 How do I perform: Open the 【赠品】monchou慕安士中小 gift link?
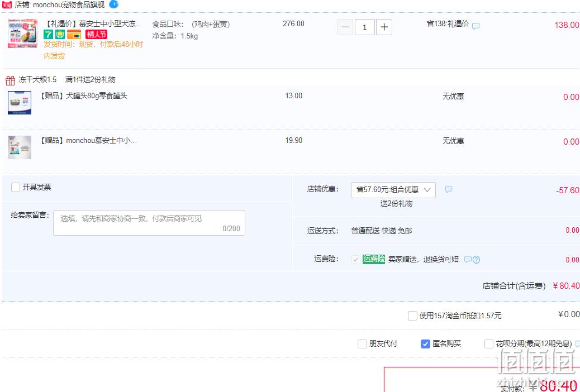(x=89, y=141)
